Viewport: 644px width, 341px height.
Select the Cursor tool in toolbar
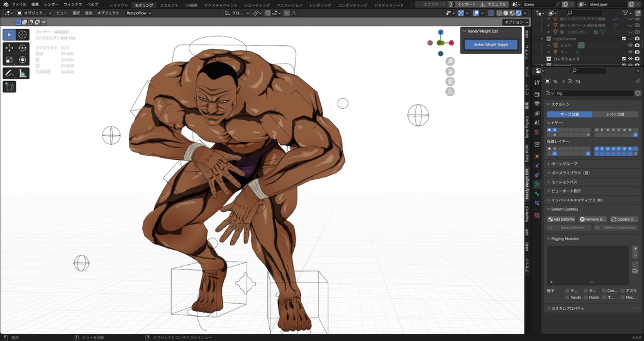pyautogui.click(x=23, y=35)
